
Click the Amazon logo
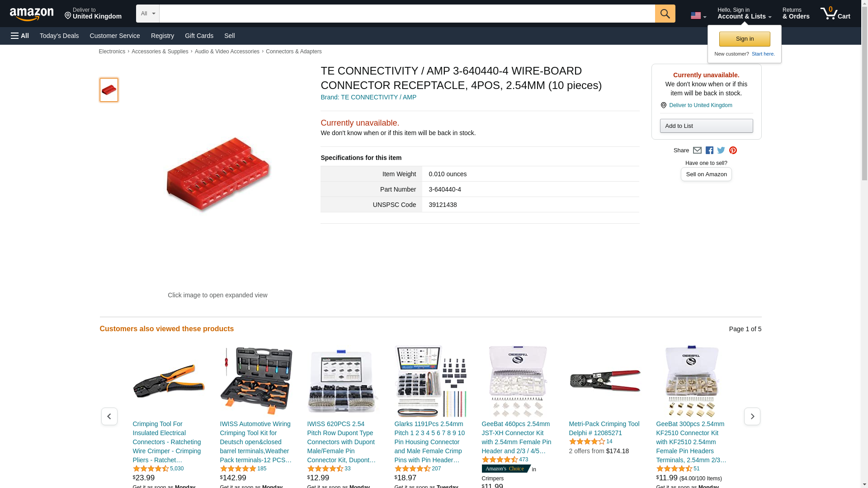tap(32, 14)
